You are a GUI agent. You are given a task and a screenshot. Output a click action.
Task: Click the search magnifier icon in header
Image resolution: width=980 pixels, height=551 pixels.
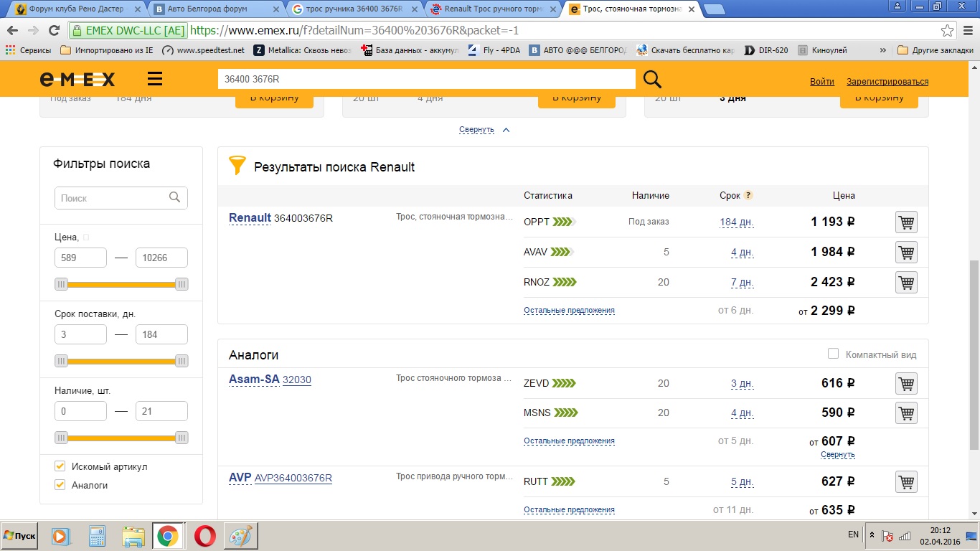pos(652,79)
